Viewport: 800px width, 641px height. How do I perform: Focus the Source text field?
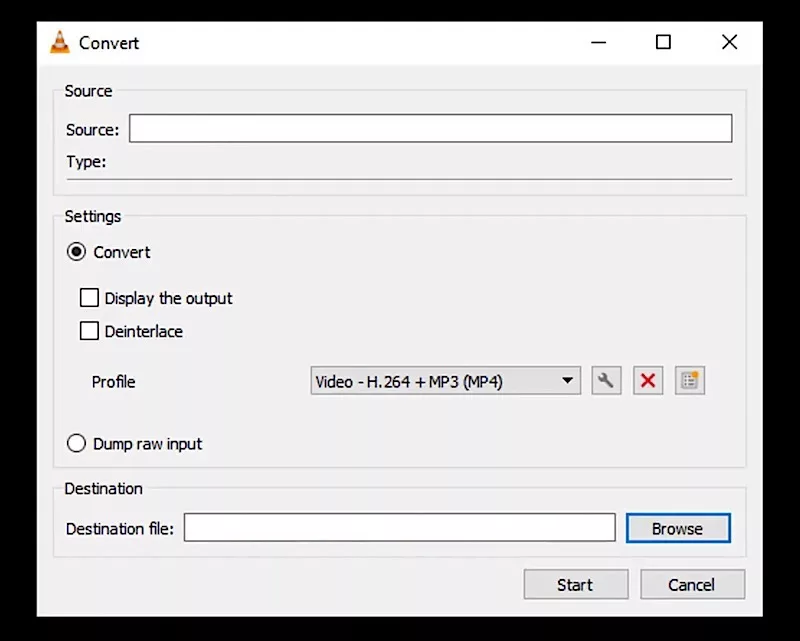tap(430, 129)
